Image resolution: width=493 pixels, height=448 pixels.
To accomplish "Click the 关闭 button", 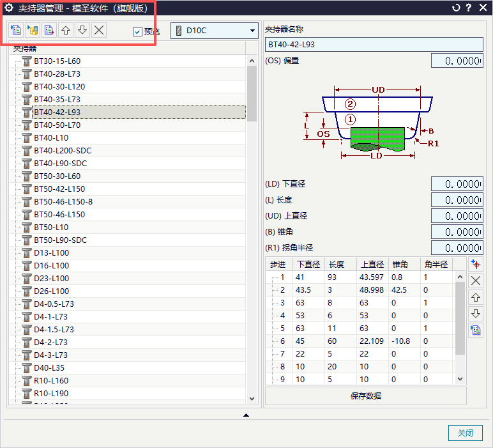I will [466, 433].
